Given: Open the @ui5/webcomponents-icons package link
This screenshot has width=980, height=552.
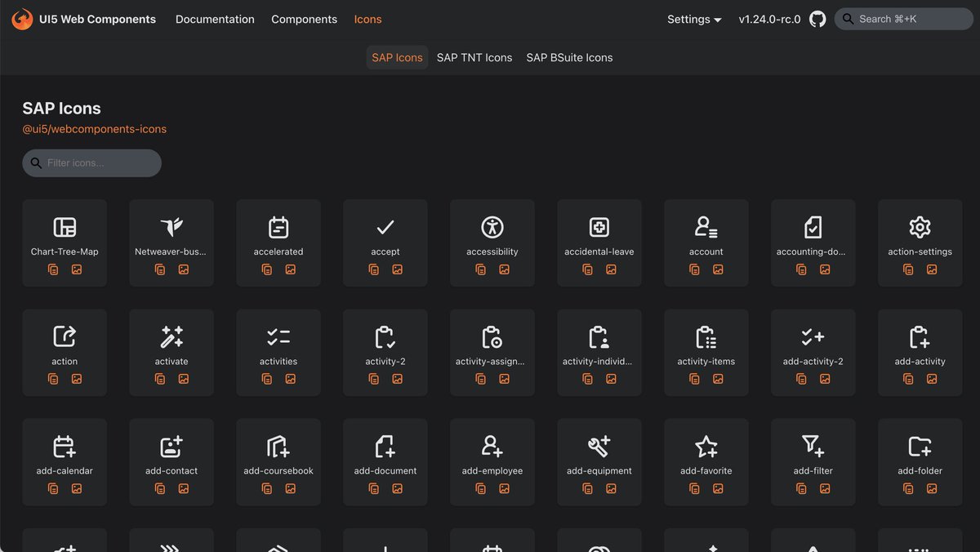Looking at the screenshot, I should 94,129.
